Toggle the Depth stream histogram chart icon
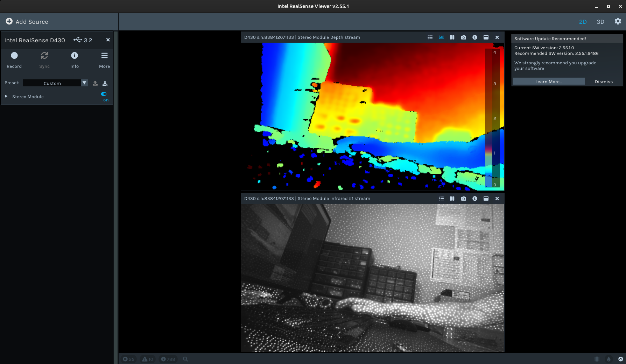This screenshot has height=364, width=626. pos(441,37)
